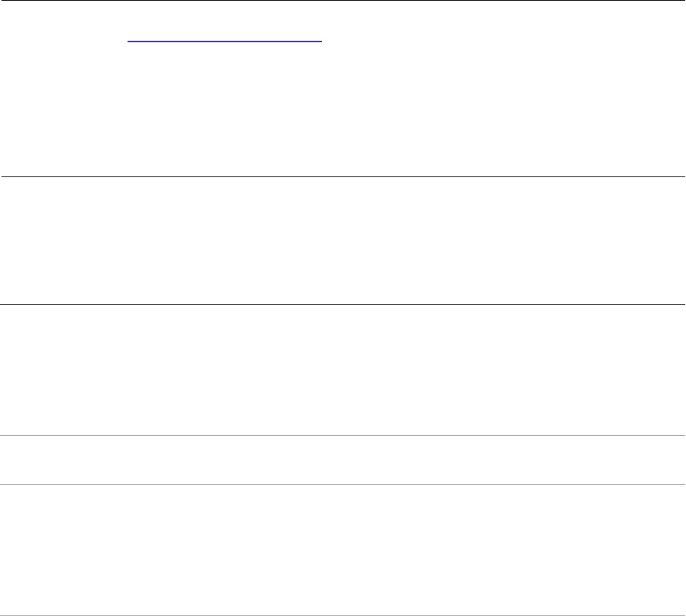Image resolution: width=686 pixels, height=616 pixels.
Task: Click the first gray horizontal divider line
Action: pos(343,435)
